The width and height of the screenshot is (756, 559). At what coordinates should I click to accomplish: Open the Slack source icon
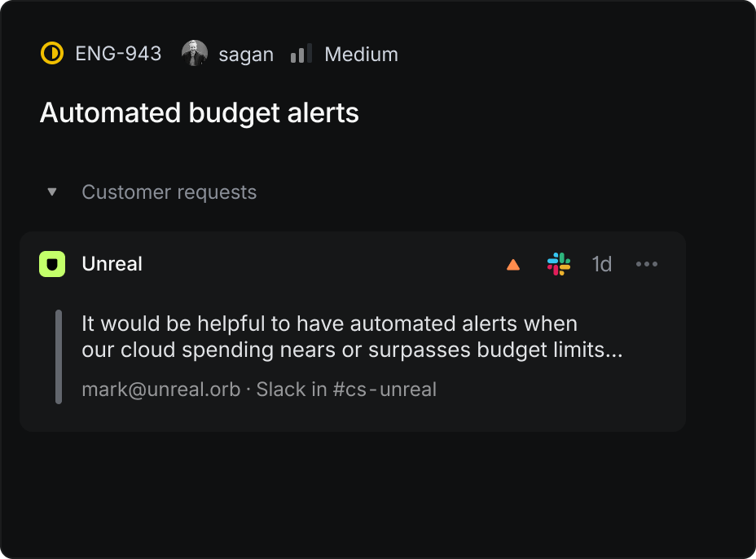point(559,264)
